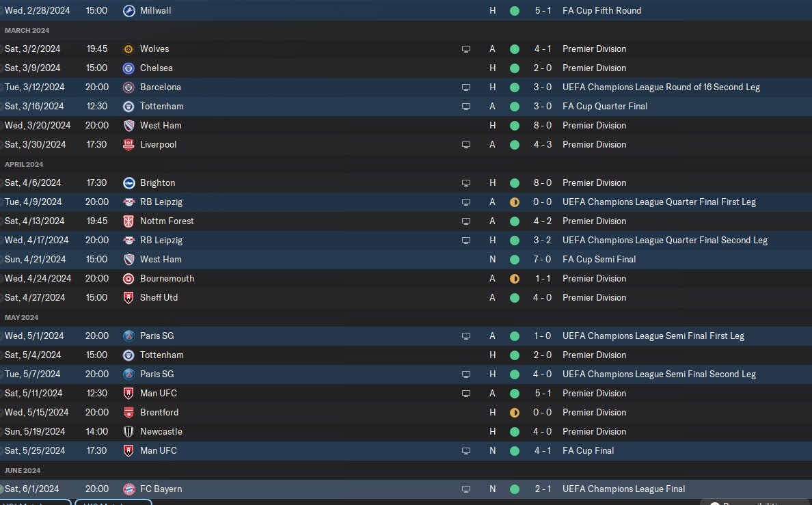The width and height of the screenshot is (812, 505).
Task: Click the APRIL 2024 month header
Action: tap(24, 164)
